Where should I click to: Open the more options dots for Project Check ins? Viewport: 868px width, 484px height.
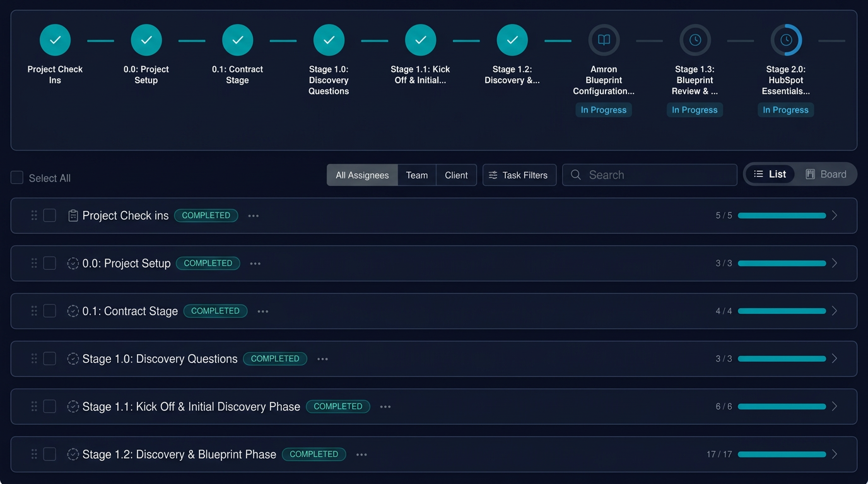point(254,216)
